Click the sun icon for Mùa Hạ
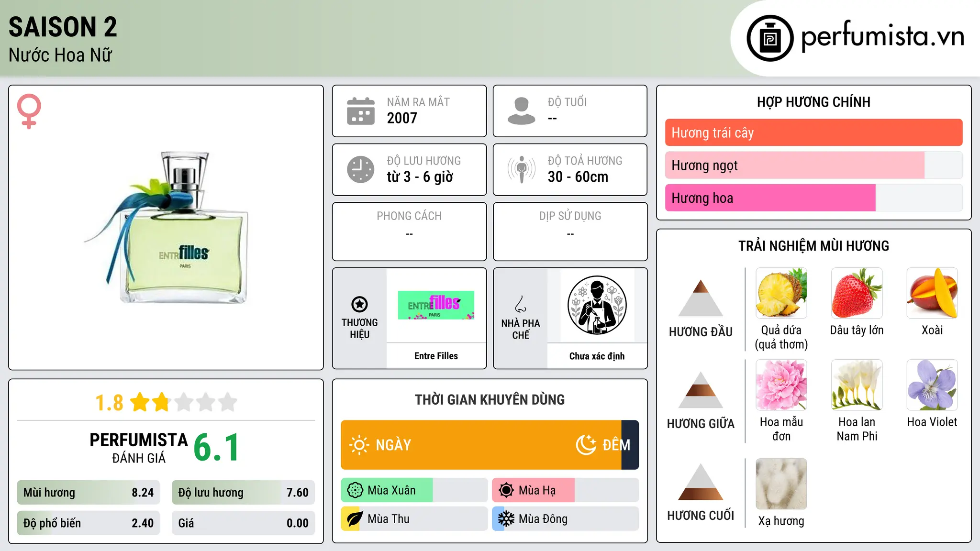This screenshot has width=980, height=551. (x=506, y=490)
